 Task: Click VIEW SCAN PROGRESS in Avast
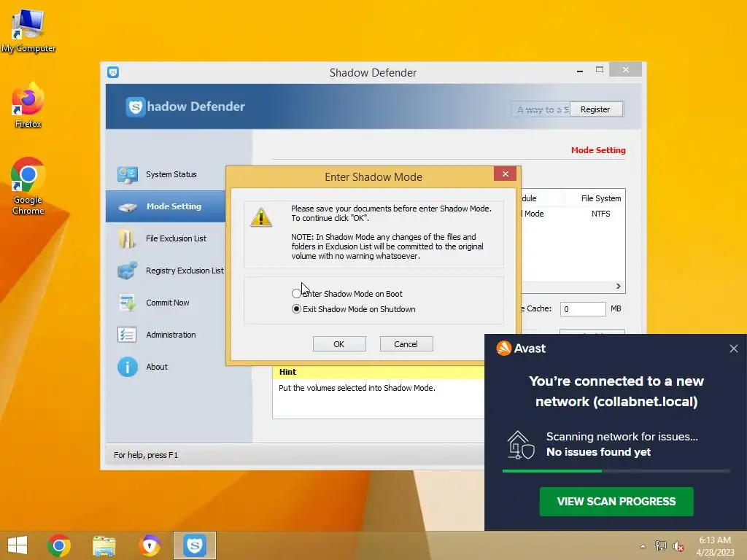point(616,502)
